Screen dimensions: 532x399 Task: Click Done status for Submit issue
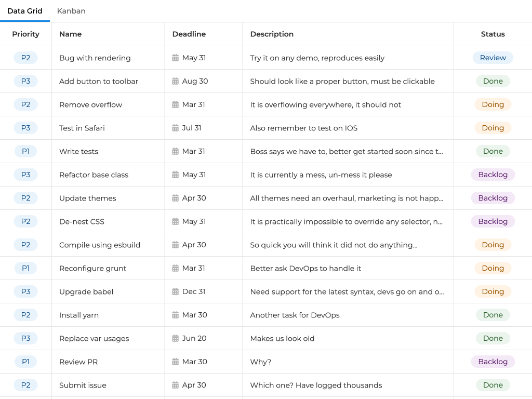(493, 385)
